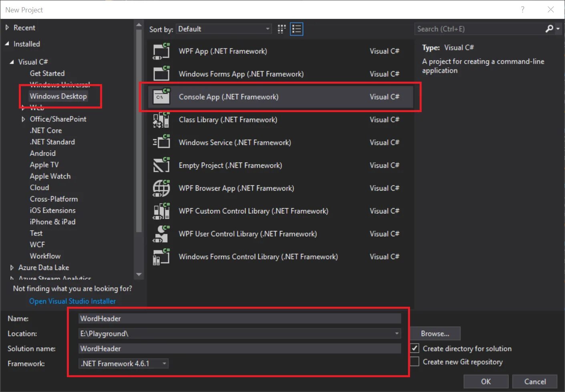Screen dimensions: 565x392
Task: Choose the Console App template icon
Action: tap(161, 97)
